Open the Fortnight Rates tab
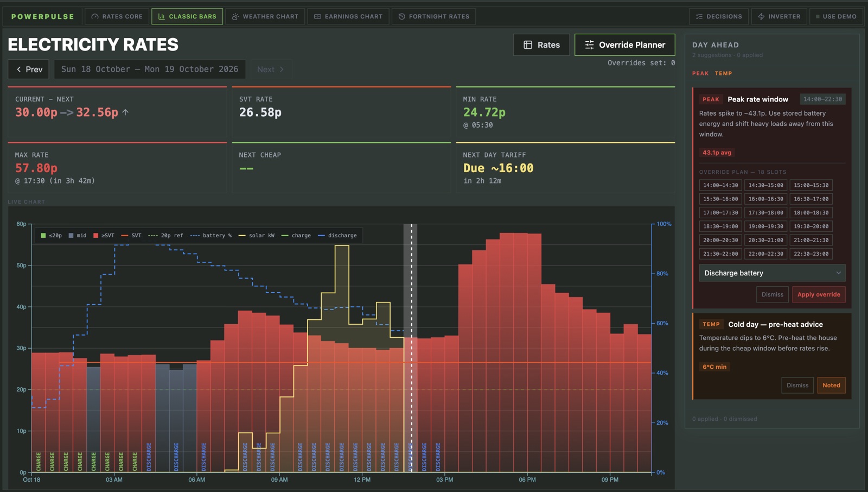Screen dimensions: 868x492 (x=434, y=16)
